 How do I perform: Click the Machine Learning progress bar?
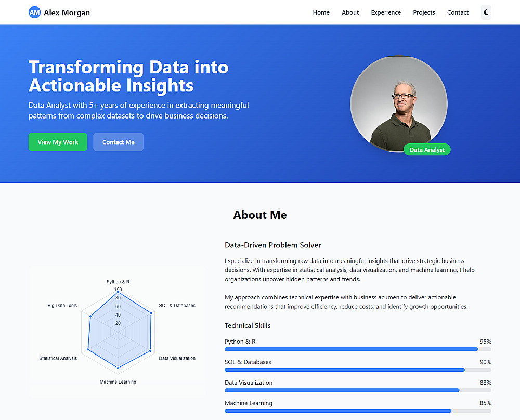point(358,411)
